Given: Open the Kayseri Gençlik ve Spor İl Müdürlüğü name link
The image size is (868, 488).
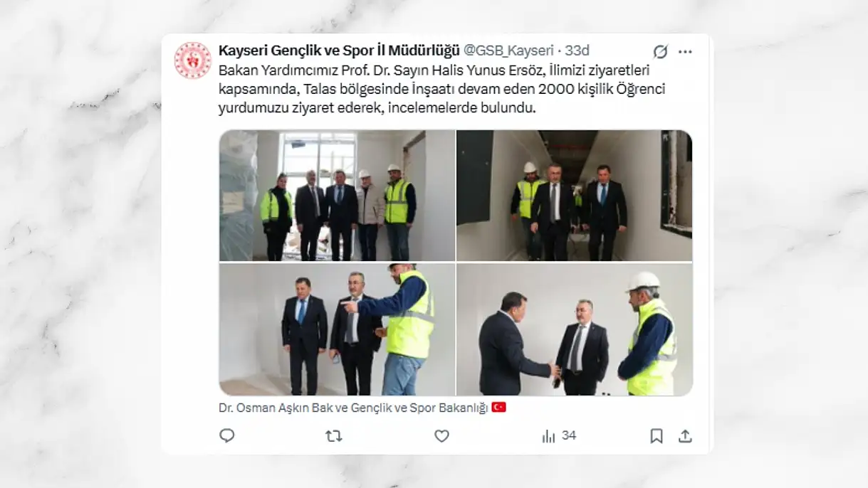Looking at the screenshot, I should pyautogui.click(x=339, y=51).
